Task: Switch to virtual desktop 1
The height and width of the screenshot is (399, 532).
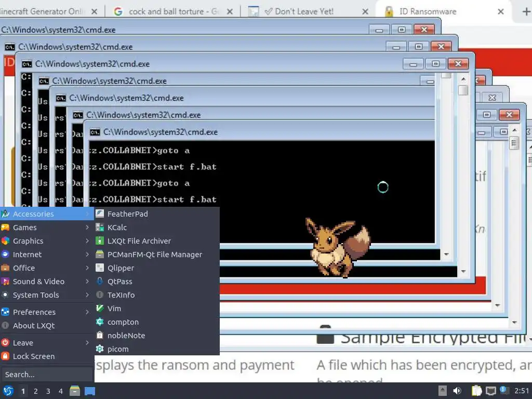Action: [x=23, y=391]
